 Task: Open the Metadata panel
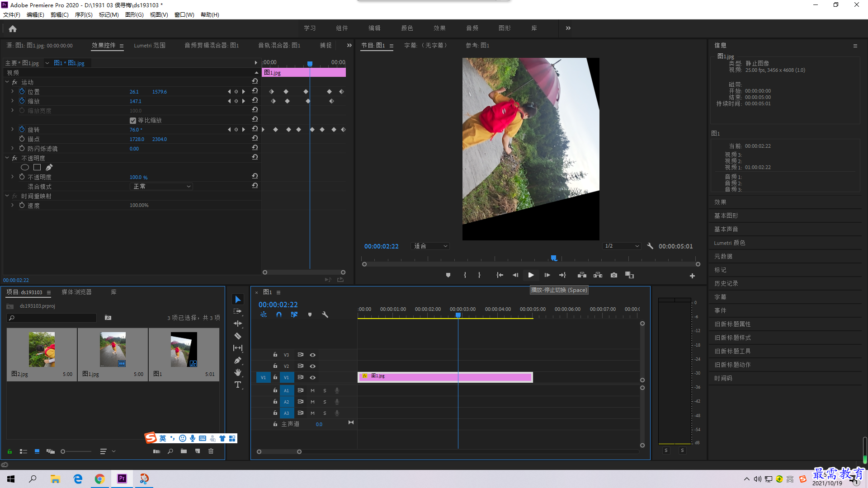[x=723, y=256]
